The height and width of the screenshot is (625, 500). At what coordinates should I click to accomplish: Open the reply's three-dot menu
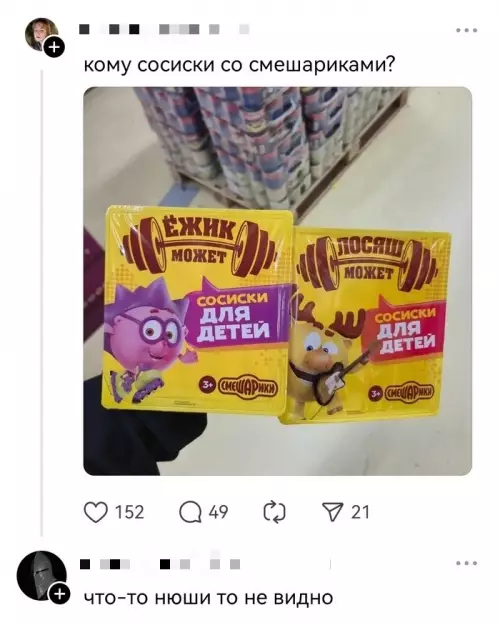click(x=467, y=563)
